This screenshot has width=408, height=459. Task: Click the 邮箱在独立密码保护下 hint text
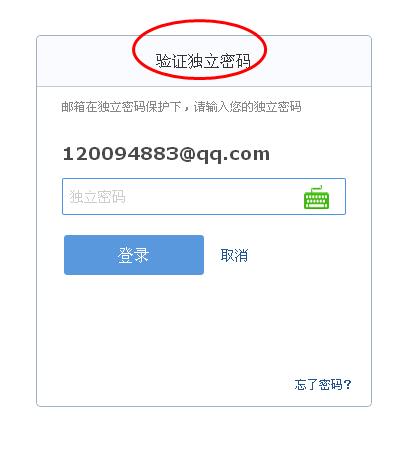(x=121, y=107)
